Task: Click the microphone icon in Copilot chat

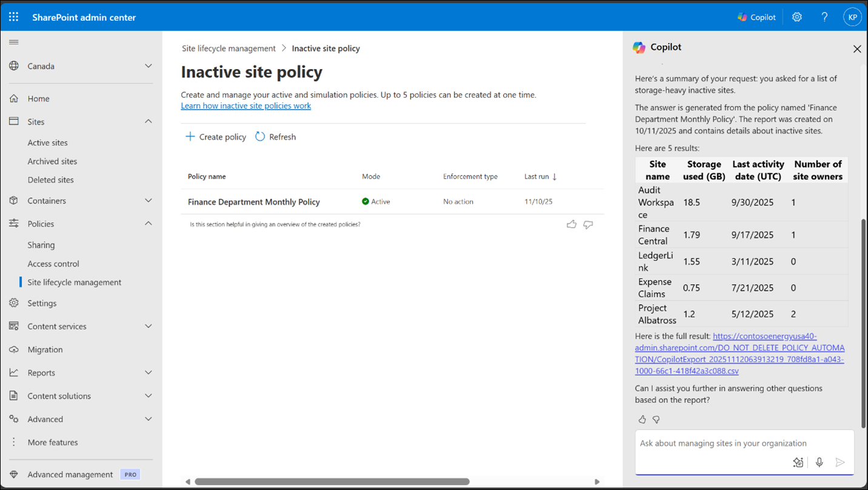Action: 819,462
